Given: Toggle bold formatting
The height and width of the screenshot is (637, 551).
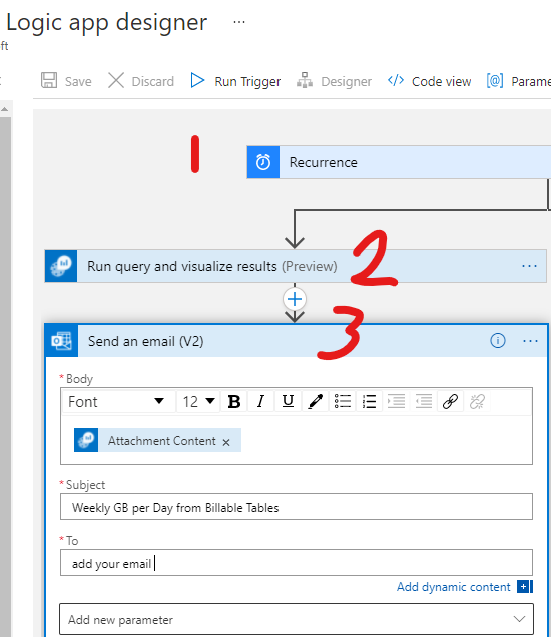Looking at the screenshot, I should pyautogui.click(x=234, y=401).
